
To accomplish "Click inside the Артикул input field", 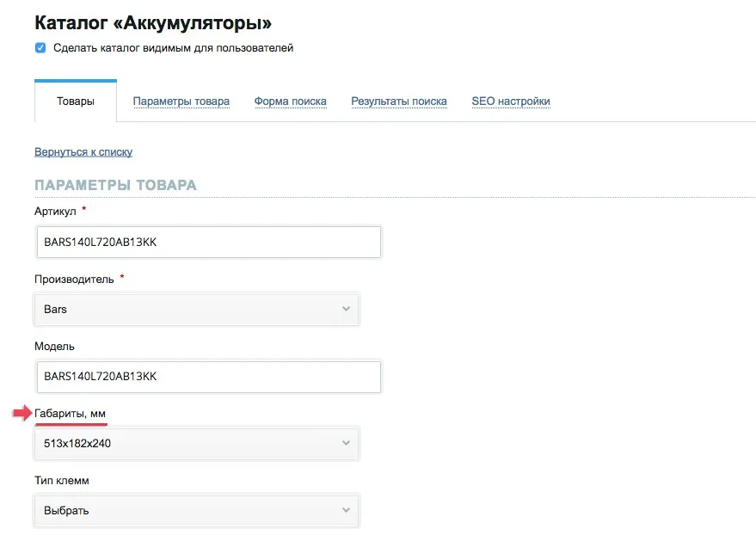I will [x=206, y=242].
